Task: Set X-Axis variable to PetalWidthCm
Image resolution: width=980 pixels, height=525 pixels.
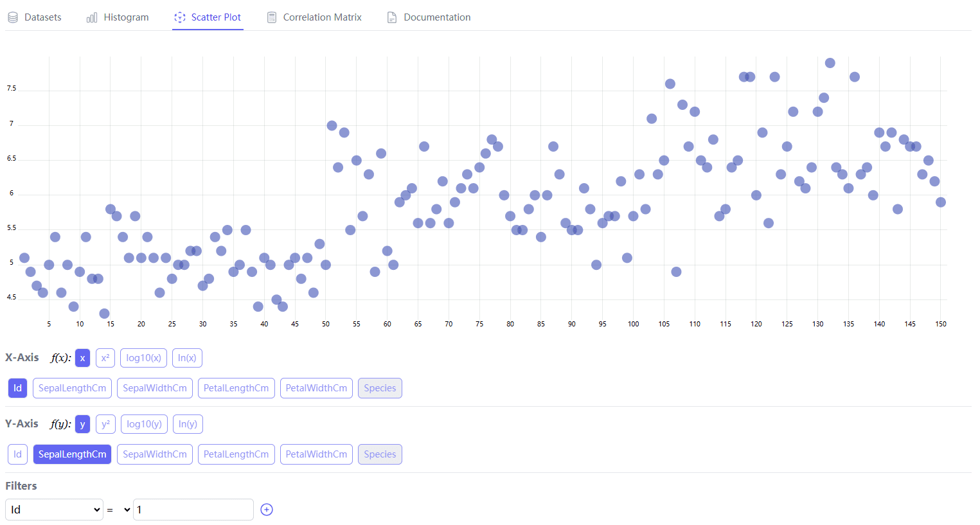Action: click(x=316, y=388)
